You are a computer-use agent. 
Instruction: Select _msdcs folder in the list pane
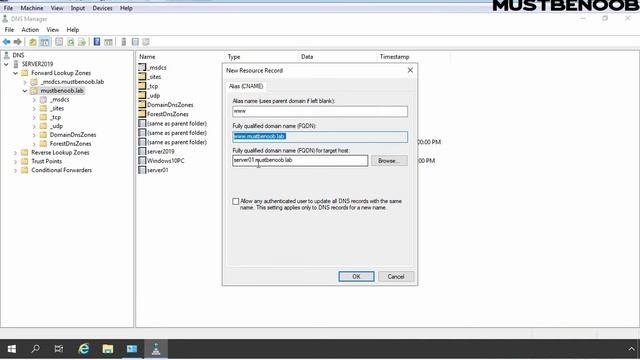152,67
